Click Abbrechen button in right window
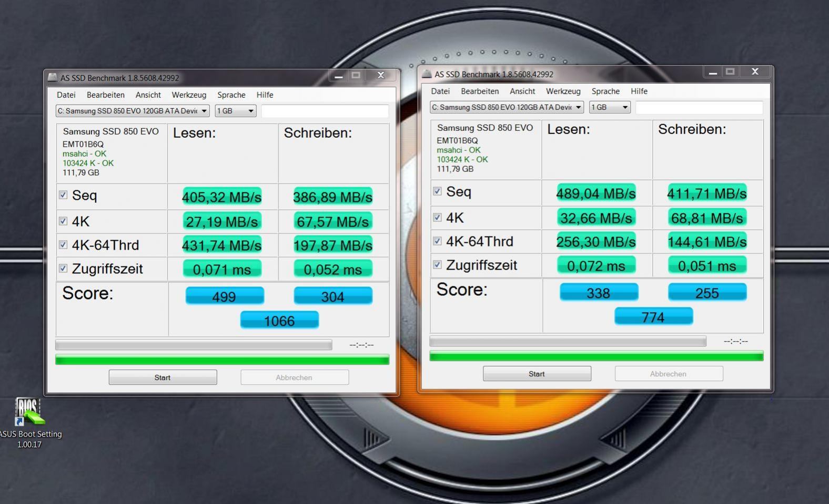This screenshot has width=829, height=504. (669, 374)
